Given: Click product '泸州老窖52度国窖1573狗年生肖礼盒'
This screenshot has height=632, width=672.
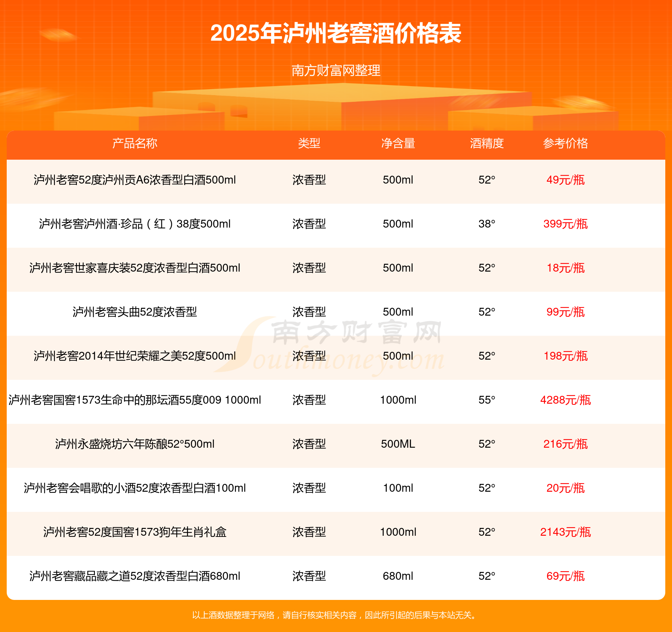Looking at the screenshot, I should [135, 532].
